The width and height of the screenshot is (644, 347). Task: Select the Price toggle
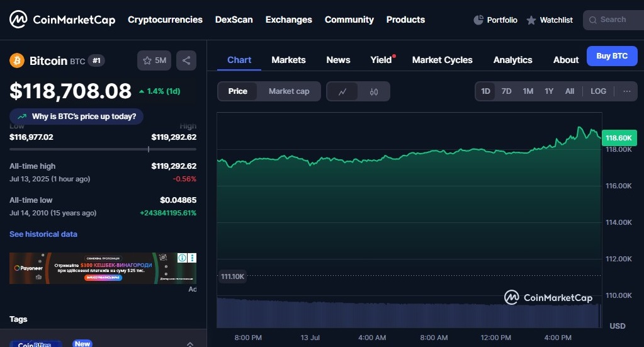click(238, 91)
